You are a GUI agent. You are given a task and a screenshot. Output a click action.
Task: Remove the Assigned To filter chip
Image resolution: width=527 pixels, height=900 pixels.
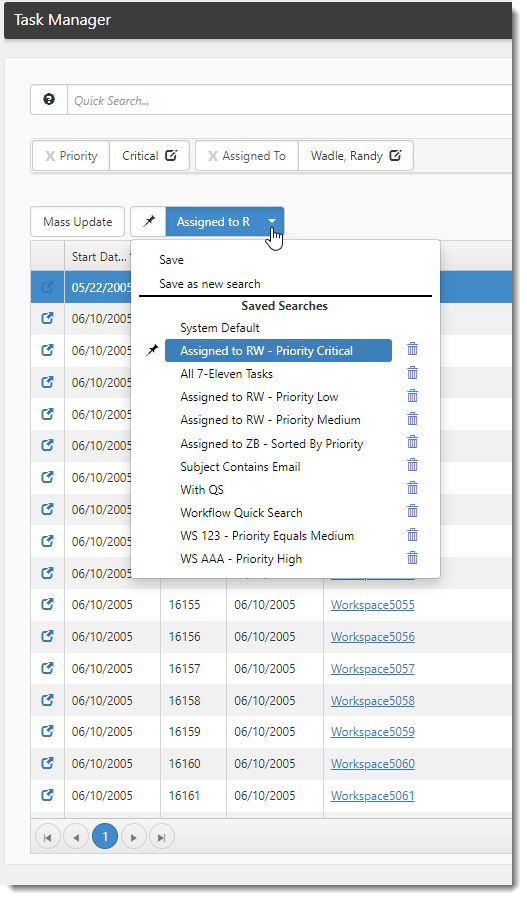[213, 156]
